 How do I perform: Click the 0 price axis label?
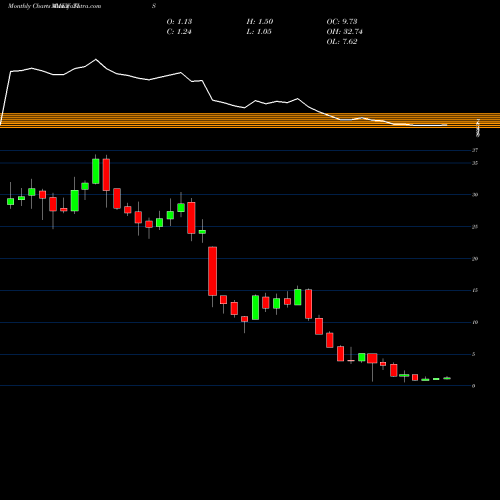pyautogui.click(x=473, y=386)
